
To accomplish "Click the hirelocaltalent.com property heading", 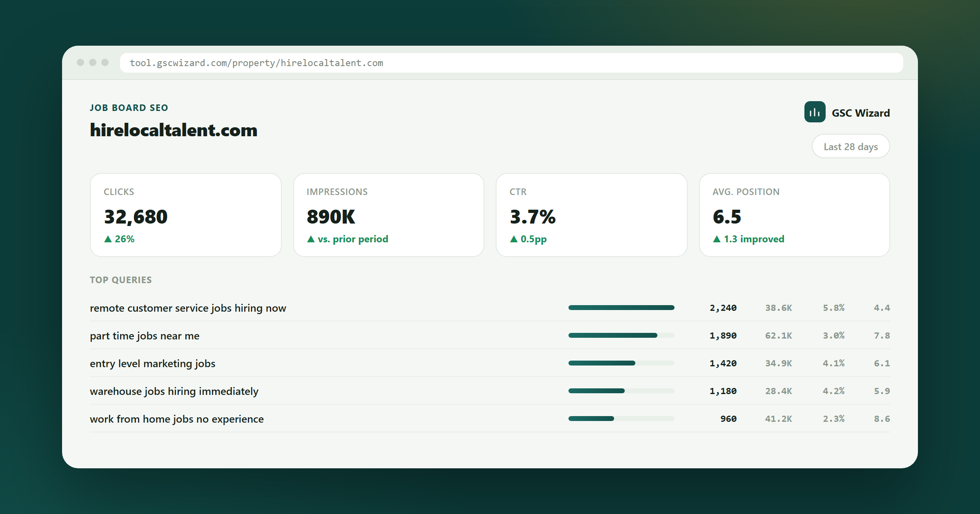I will pos(174,130).
